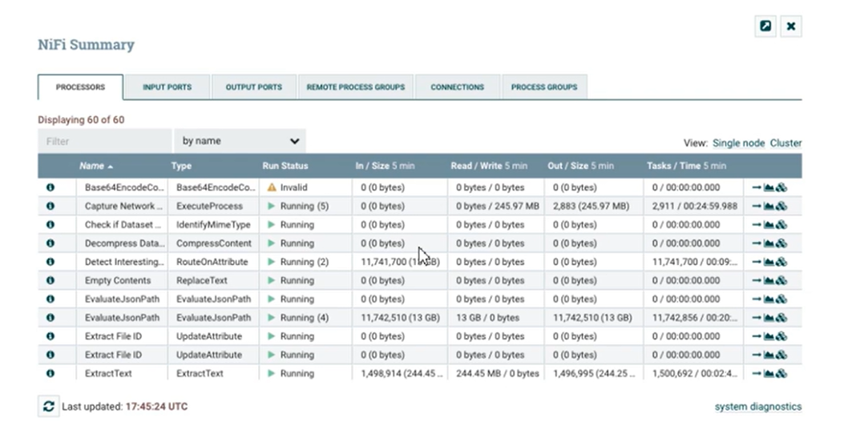Refresh the summary with the reload icon
868x426 pixels.
click(49, 407)
